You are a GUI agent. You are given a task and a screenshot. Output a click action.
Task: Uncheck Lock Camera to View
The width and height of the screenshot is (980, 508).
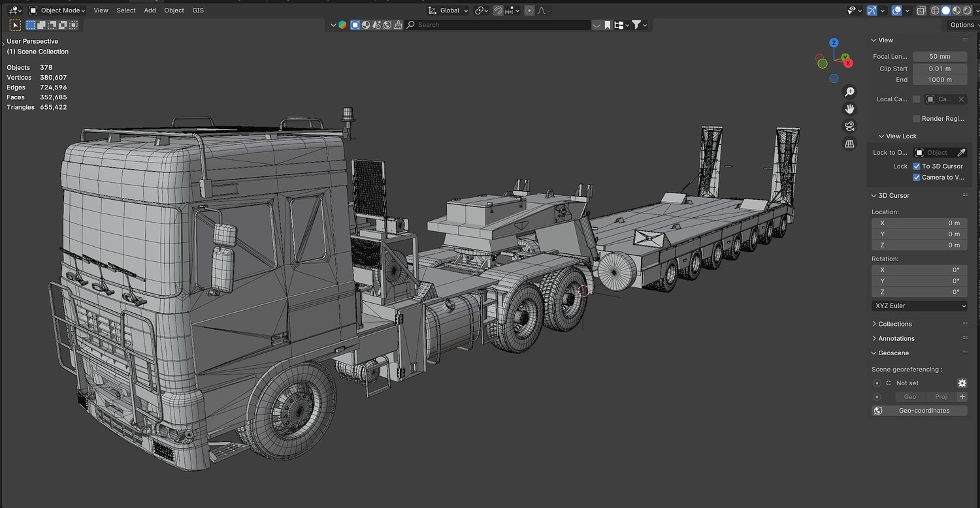[917, 178]
